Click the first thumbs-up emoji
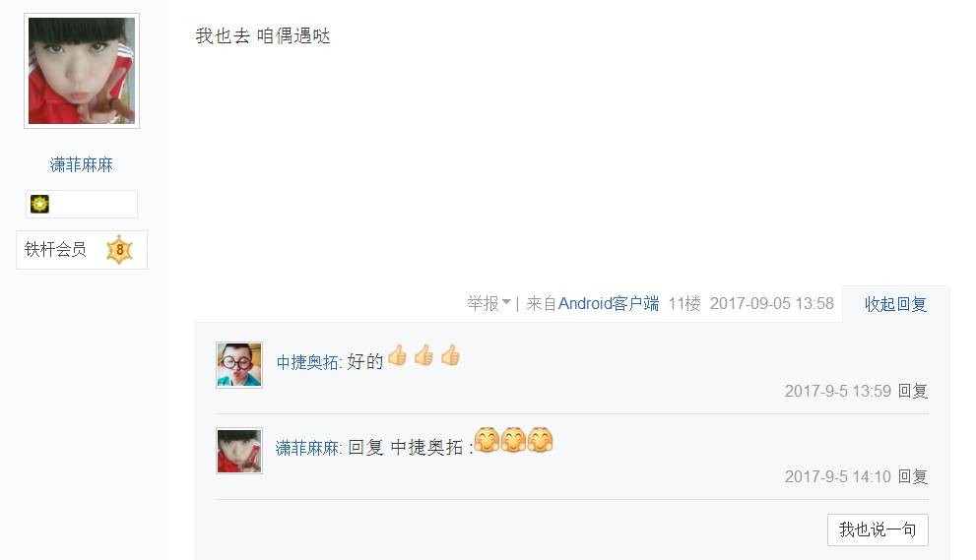This screenshot has height=560, width=976. coord(397,356)
